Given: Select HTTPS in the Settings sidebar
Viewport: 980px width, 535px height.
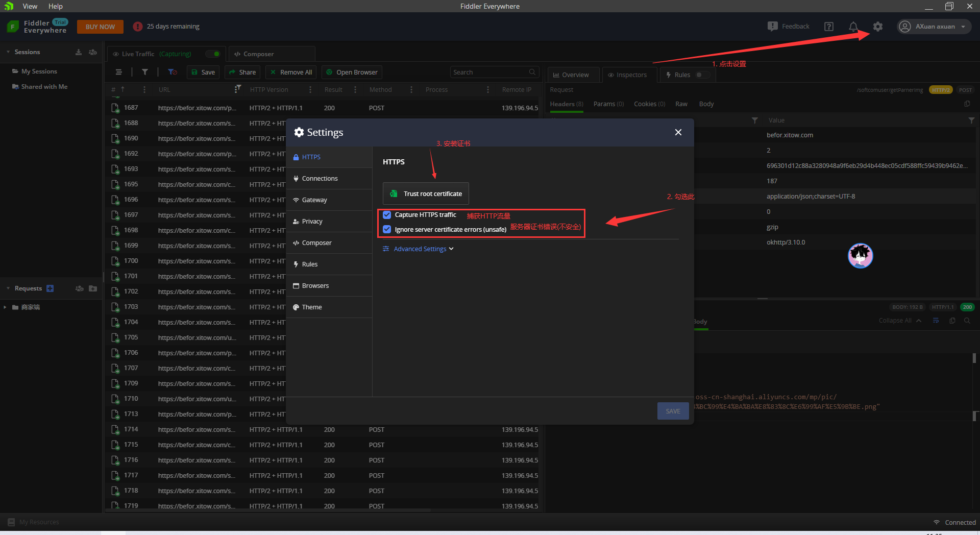Looking at the screenshot, I should 329,157.
